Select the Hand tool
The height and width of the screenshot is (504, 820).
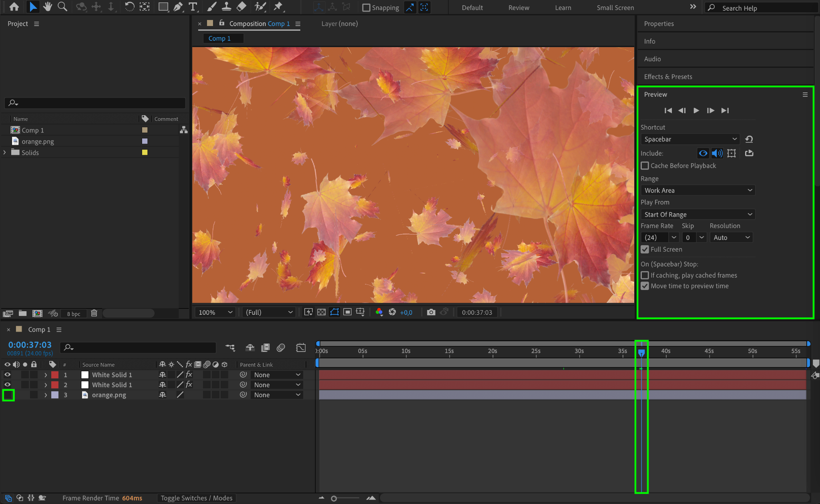[48, 7]
